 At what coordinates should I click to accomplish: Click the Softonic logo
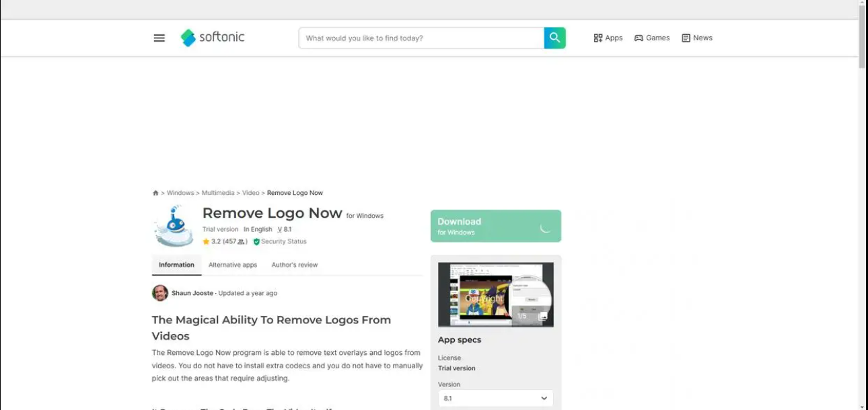click(213, 38)
